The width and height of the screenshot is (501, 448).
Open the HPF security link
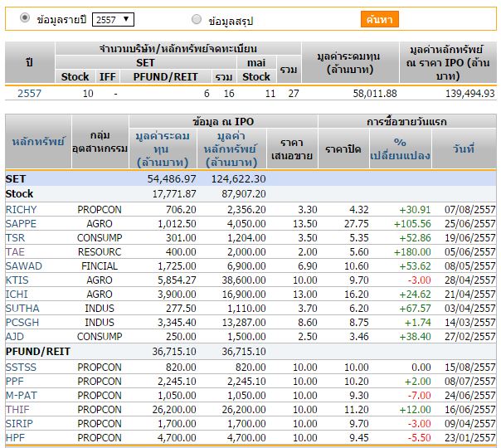[x=15, y=437]
